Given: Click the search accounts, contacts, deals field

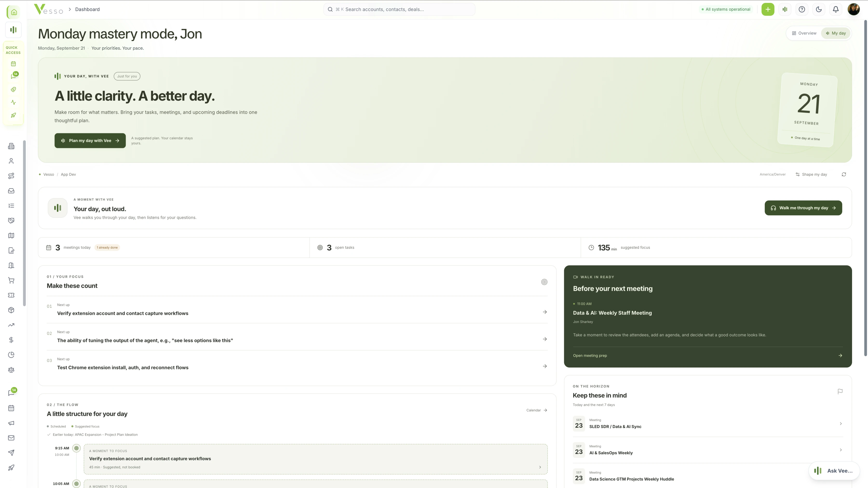Looking at the screenshot, I should coord(399,9).
